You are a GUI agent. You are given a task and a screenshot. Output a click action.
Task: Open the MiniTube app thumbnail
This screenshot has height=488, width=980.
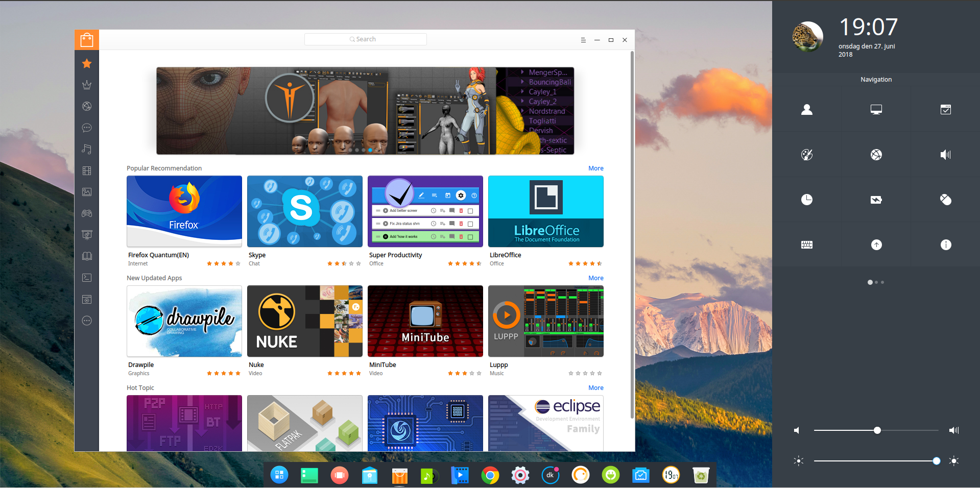click(x=425, y=321)
